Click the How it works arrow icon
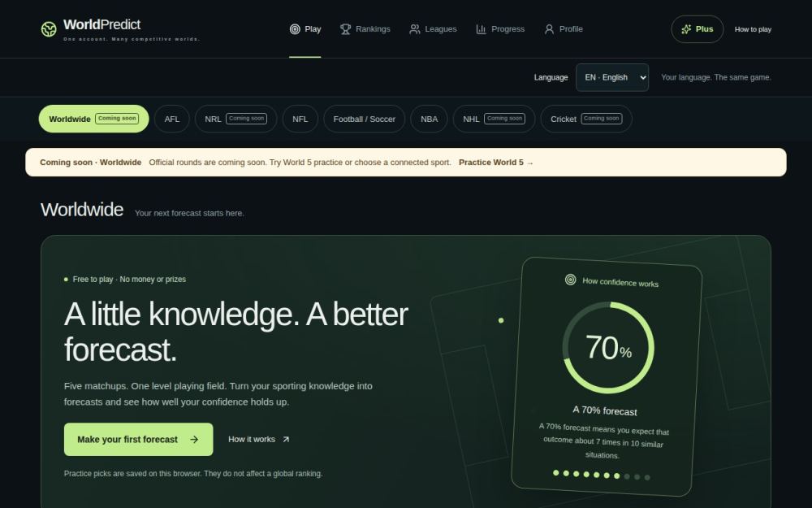The width and height of the screenshot is (812, 508). click(x=286, y=440)
